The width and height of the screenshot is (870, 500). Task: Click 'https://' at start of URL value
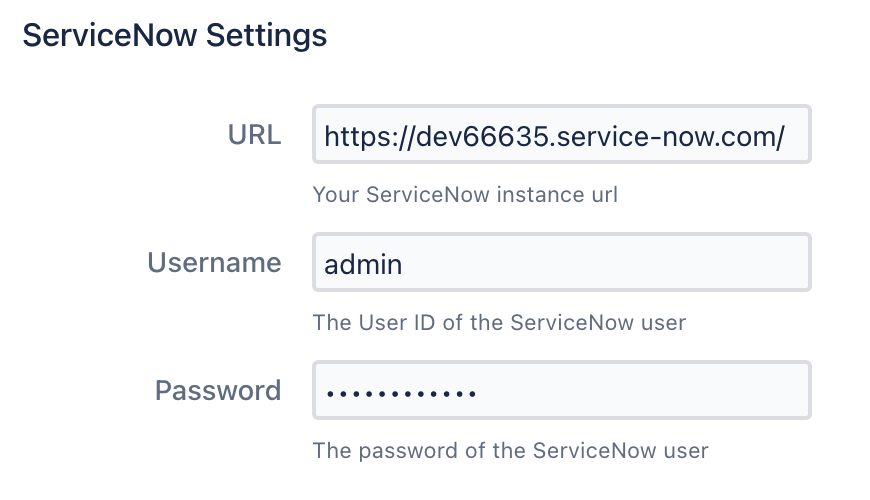point(360,135)
